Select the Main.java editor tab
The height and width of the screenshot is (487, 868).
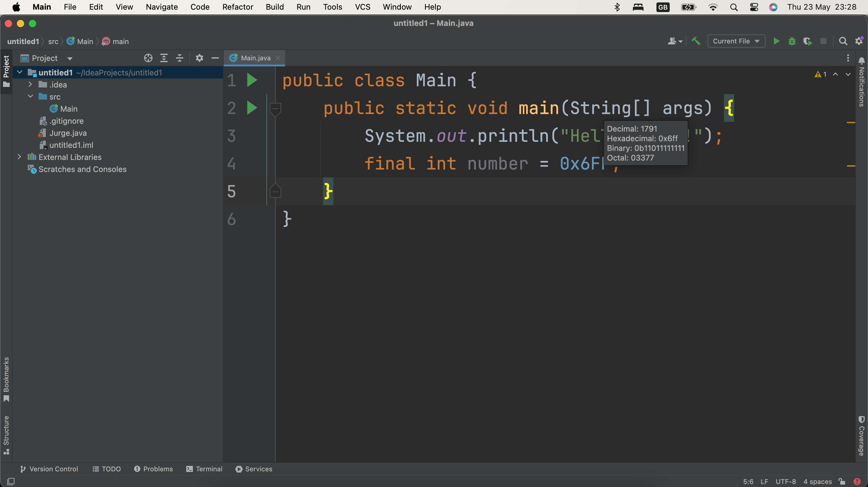point(255,58)
